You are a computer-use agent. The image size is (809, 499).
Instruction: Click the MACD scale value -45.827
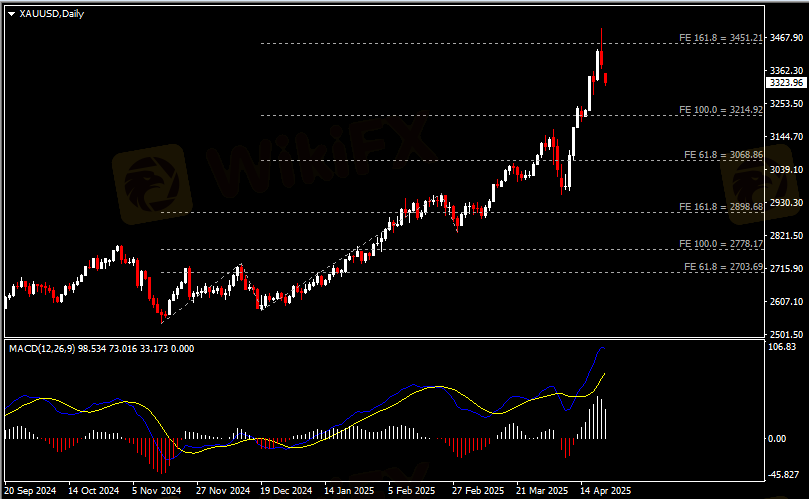pyautogui.click(x=784, y=475)
